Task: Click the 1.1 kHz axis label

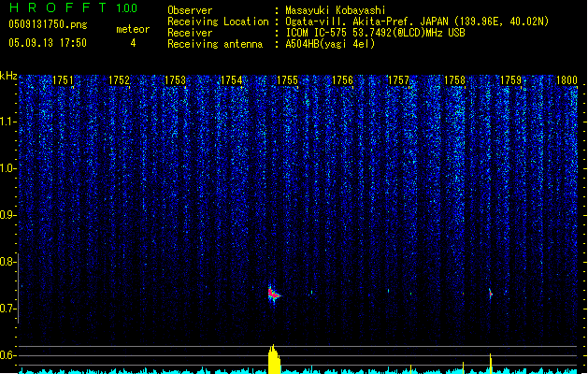Action: click(8, 122)
